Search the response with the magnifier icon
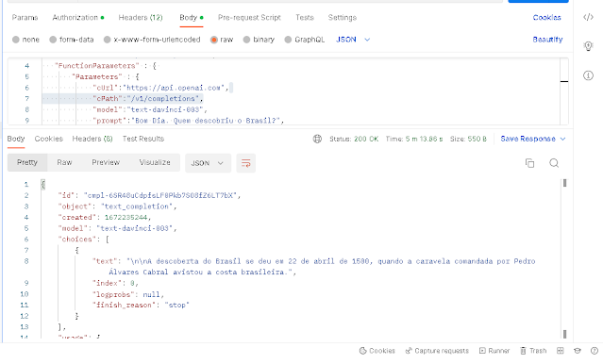Viewport: 603px width, 364px height. (x=554, y=163)
